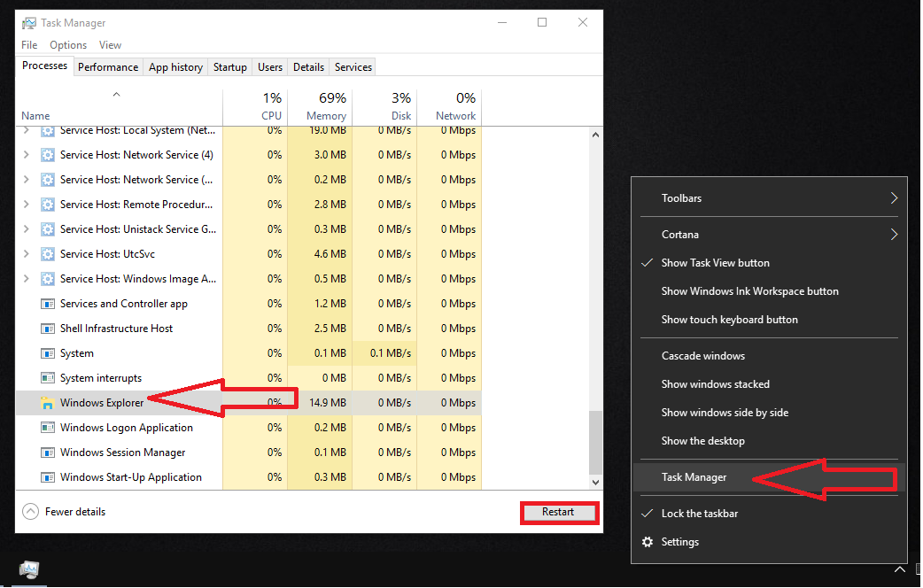Select the Shell Infrastructure Host row

(249, 329)
